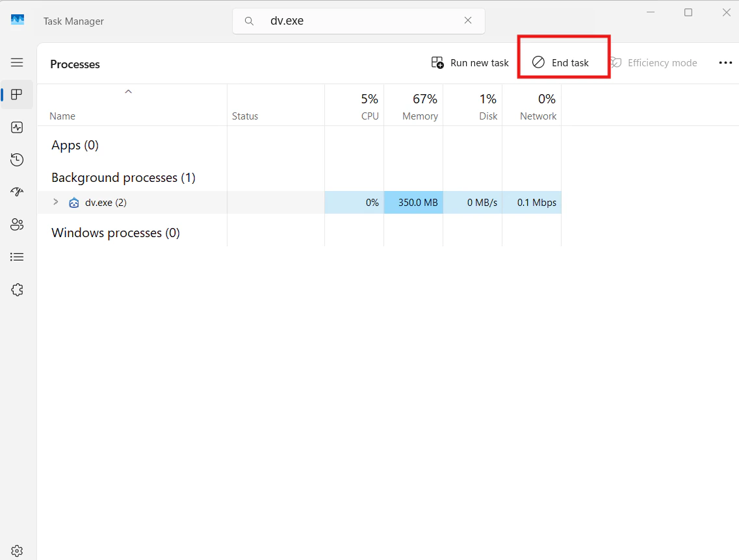Close the Task Manager window
This screenshot has width=739, height=560.
(x=726, y=12)
